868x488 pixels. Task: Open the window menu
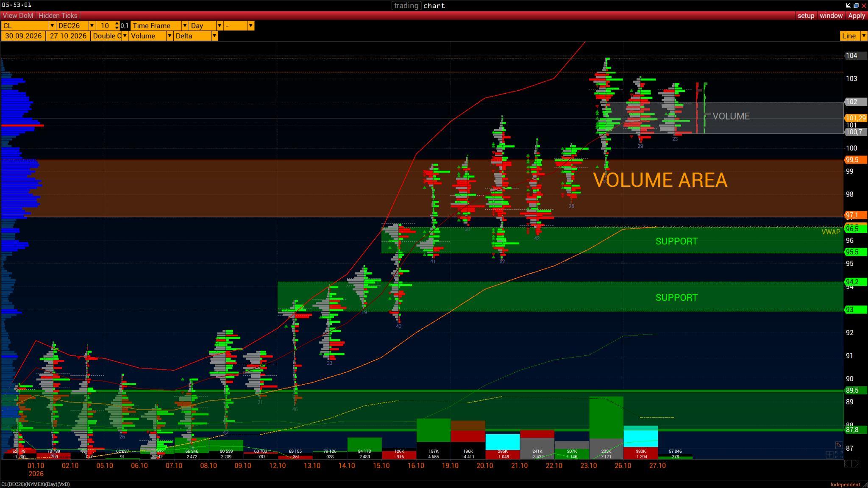831,16
